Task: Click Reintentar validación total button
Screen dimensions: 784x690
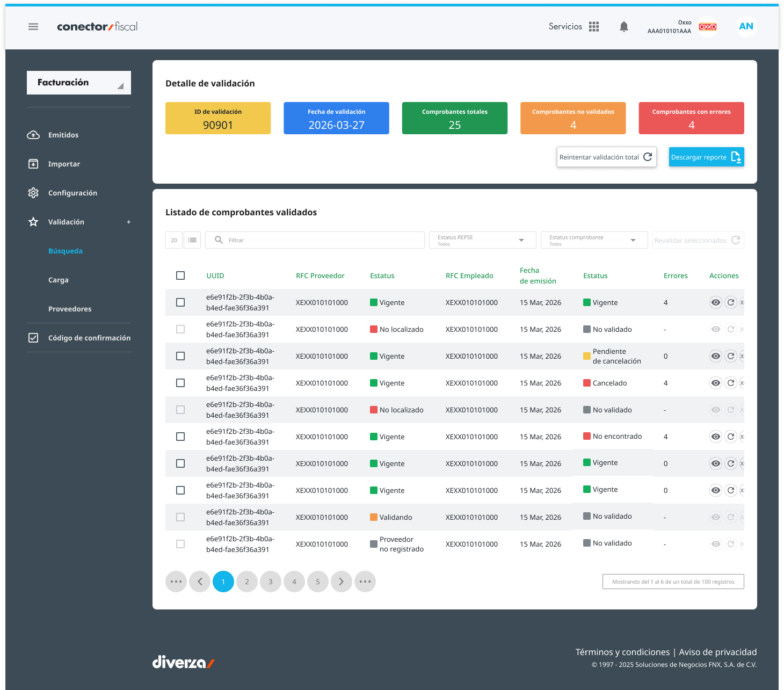Action: coord(606,157)
